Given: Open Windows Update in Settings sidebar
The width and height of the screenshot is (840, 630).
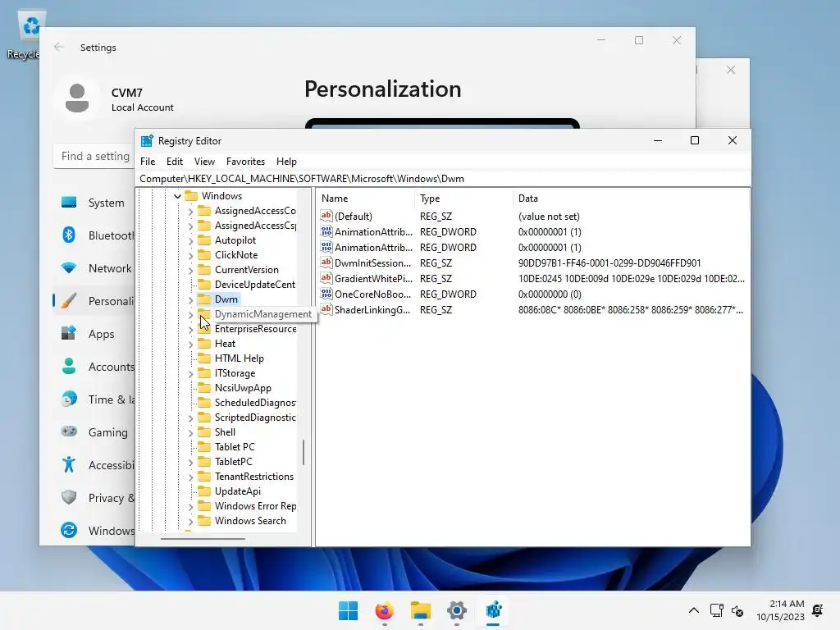Looking at the screenshot, I should pyautogui.click(x=94, y=530).
